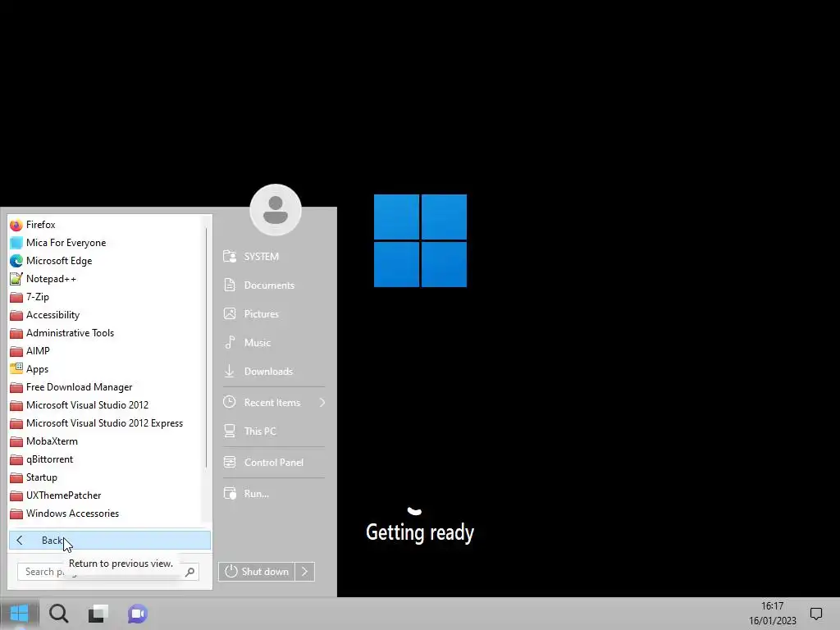Go Back to the previous menu view
The width and height of the screenshot is (840, 630).
[110, 541]
